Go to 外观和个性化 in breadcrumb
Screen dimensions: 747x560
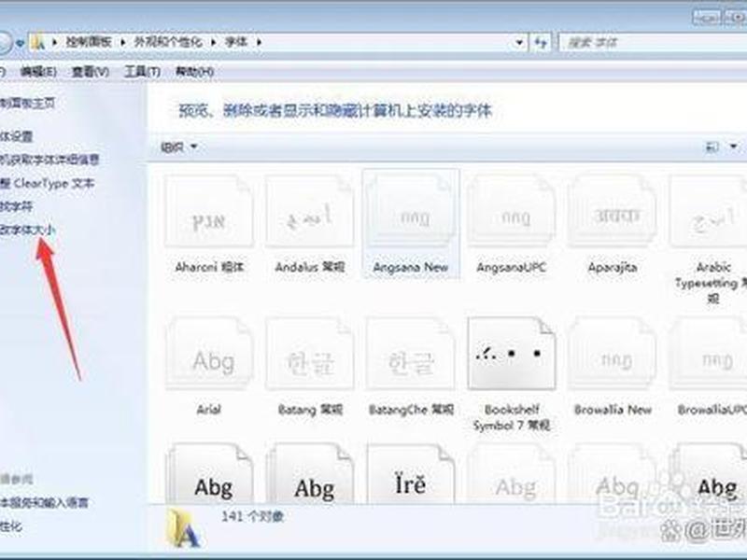click(168, 42)
